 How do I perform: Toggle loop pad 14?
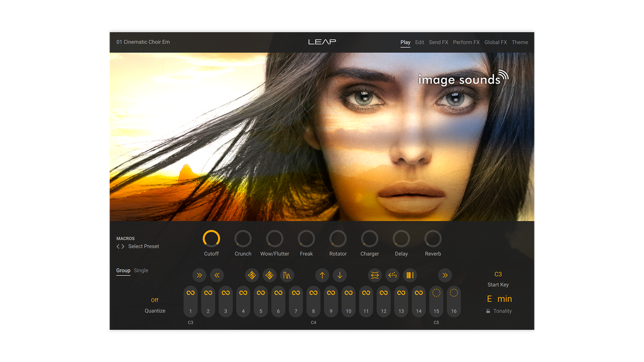point(419,301)
